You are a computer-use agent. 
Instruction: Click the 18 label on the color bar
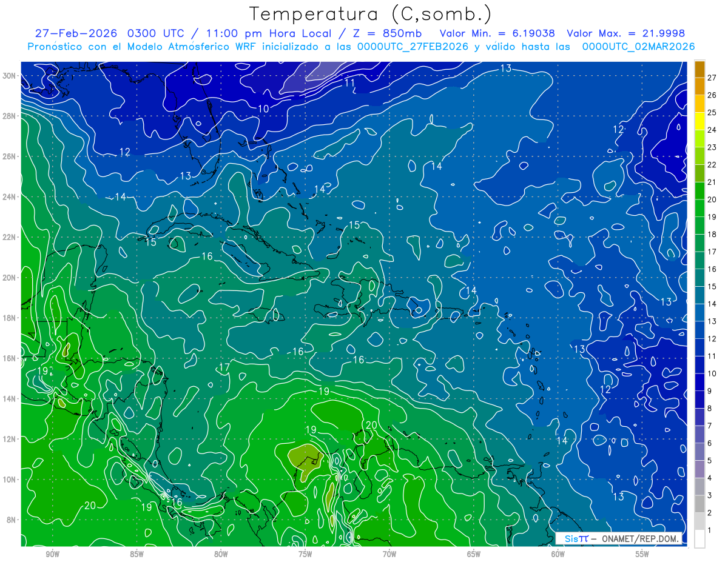(712, 234)
